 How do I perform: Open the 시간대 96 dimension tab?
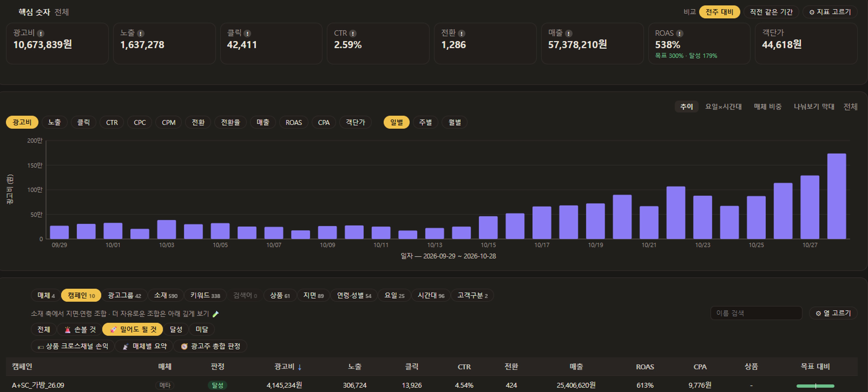click(x=431, y=295)
